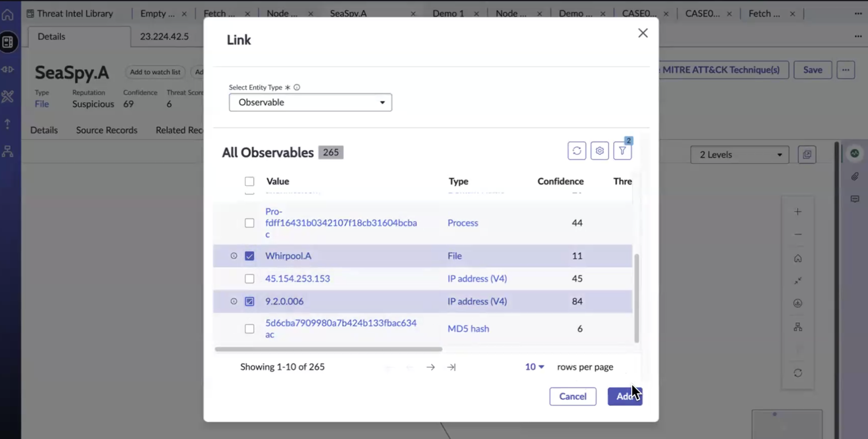Viewport: 868px width, 439px height.
Task: Reset the graph view with the home icon
Action: tap(798, 259)
